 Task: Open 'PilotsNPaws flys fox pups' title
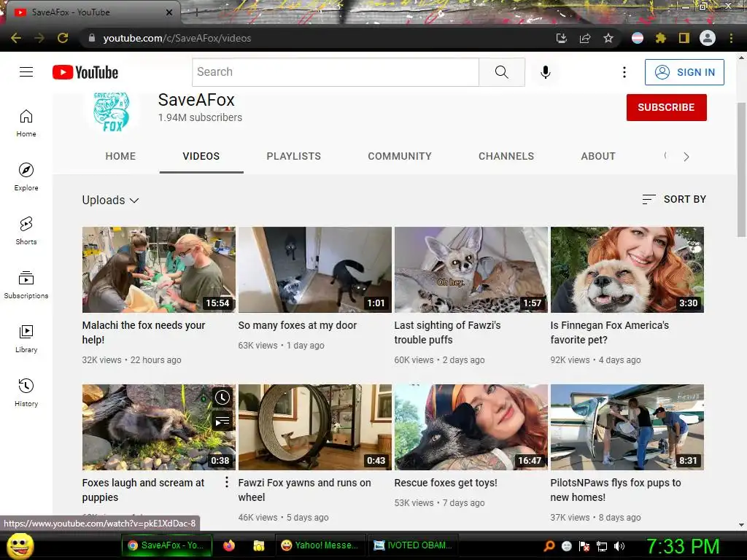click(616, 489)
